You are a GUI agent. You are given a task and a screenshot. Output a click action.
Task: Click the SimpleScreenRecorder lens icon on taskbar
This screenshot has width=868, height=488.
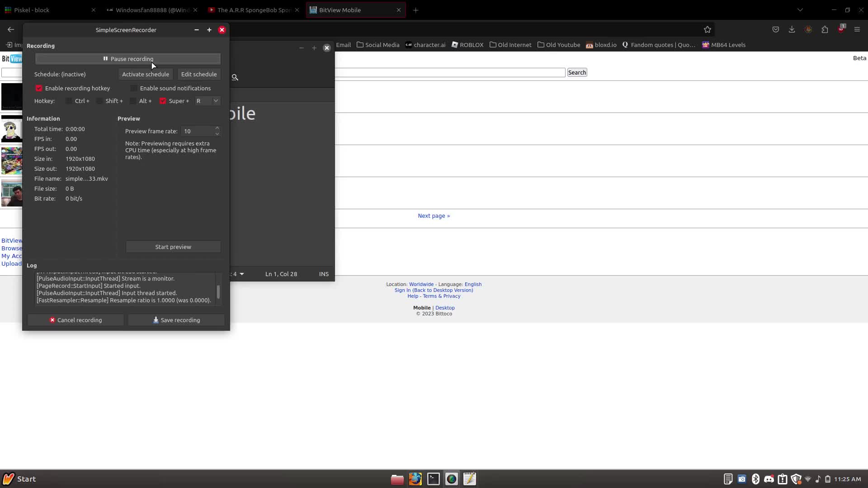point(451,479)
